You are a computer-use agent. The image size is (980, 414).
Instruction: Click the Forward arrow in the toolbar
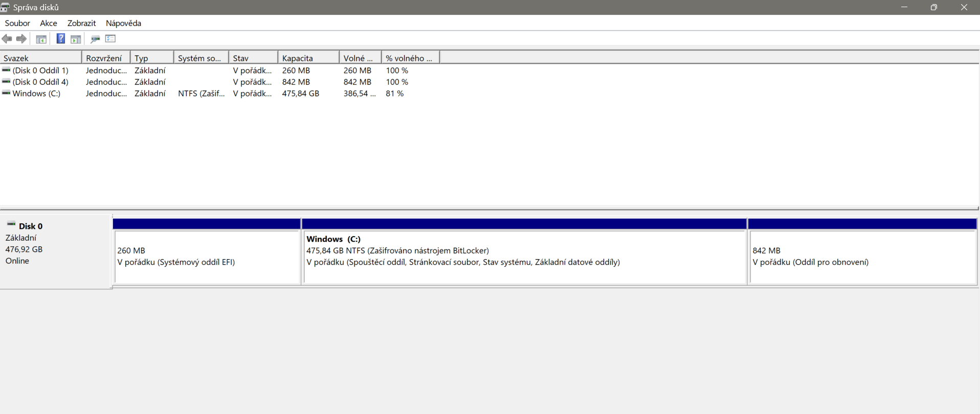(21, 39)
